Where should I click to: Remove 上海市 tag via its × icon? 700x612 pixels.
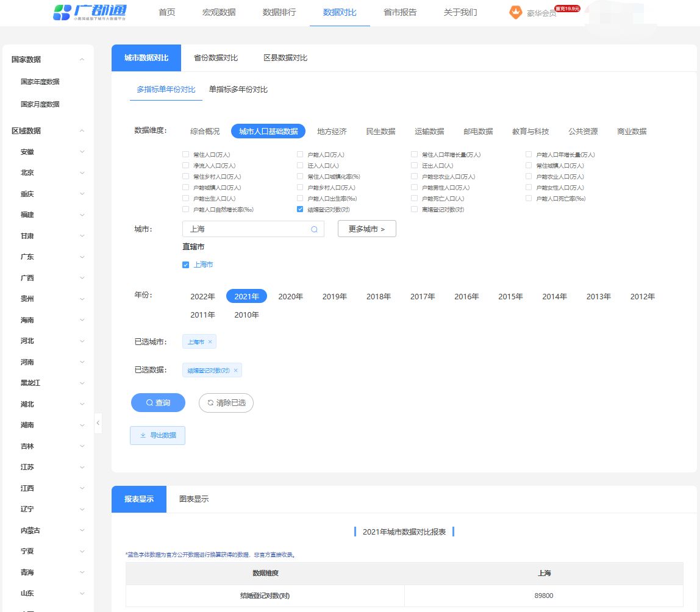click(x=209, y=342)
